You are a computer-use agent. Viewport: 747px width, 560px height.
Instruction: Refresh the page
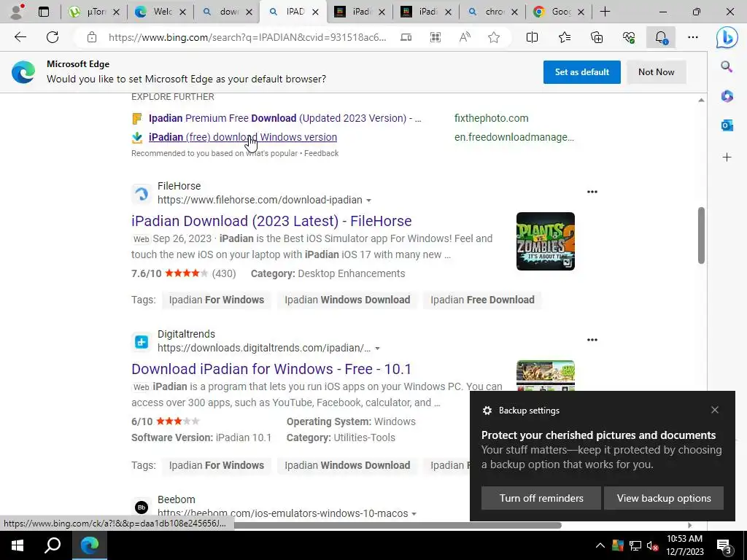(53, 37)
